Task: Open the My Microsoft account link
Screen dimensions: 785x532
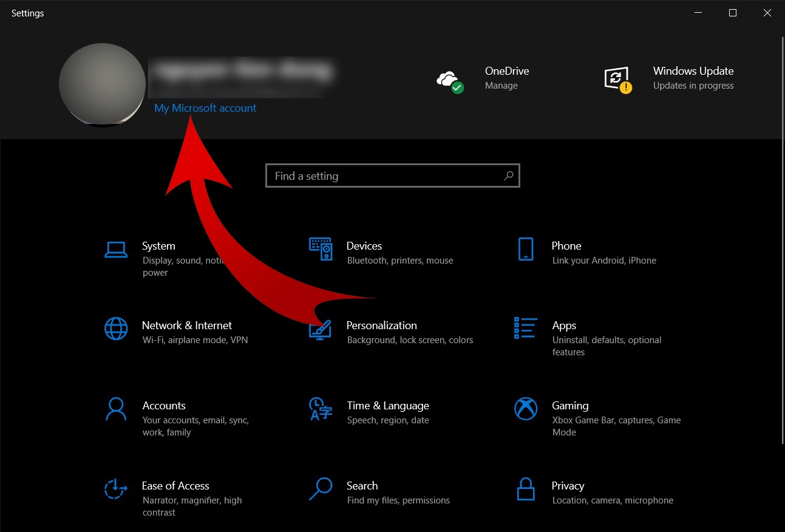Action: coord(205,108)
